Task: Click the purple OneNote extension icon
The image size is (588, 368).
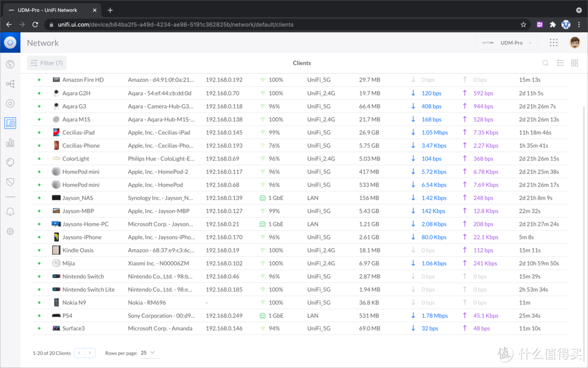Action: pyautogui.click(x=540, y=25)
